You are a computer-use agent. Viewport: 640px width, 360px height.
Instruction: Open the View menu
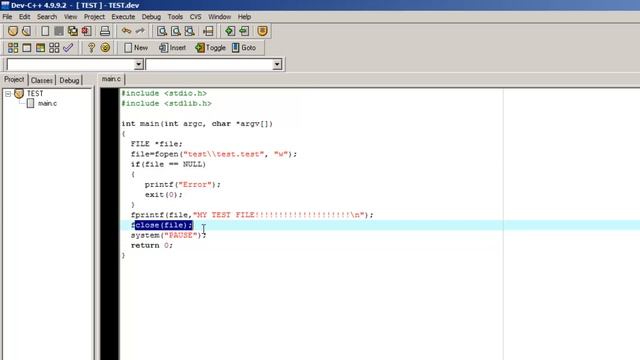click(70, 17)
